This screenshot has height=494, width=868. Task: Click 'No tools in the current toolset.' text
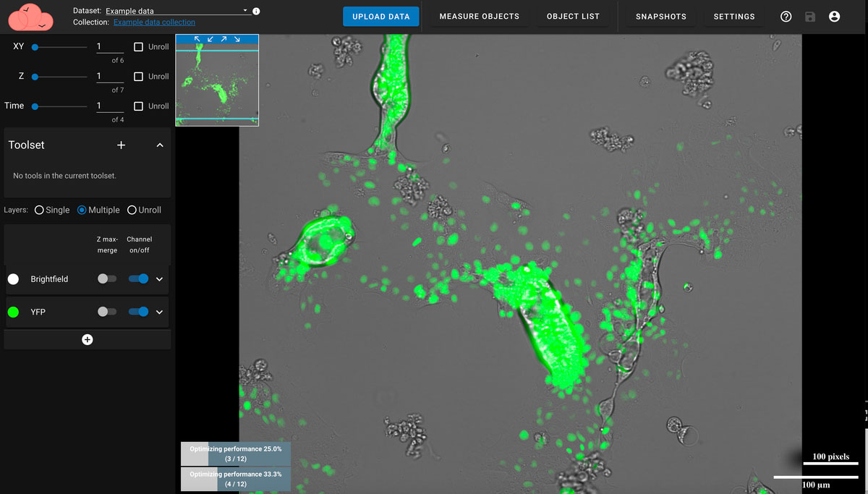click(x=64, y=176)
